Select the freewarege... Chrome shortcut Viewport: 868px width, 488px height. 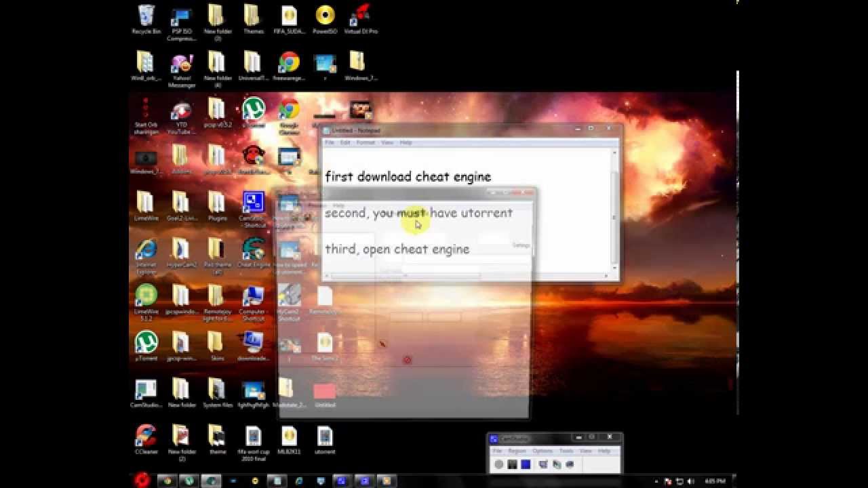pyautogui.click(x=289, y=66)
